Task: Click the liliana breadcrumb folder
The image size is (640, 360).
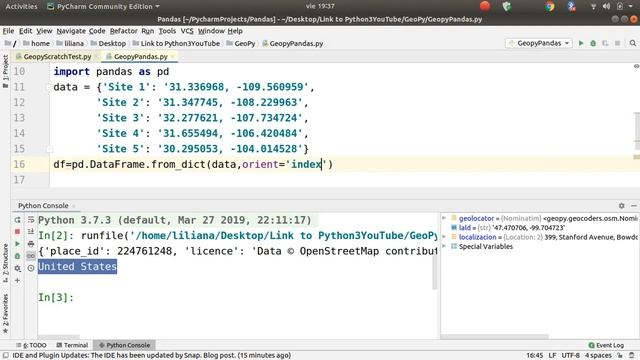Action: pos(70,43)
